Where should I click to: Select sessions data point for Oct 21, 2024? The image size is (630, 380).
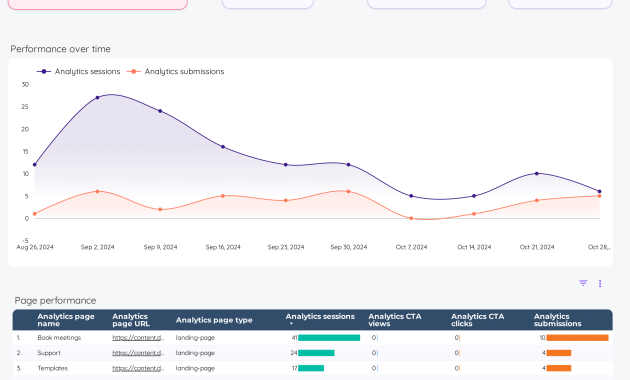click(537, 174)
